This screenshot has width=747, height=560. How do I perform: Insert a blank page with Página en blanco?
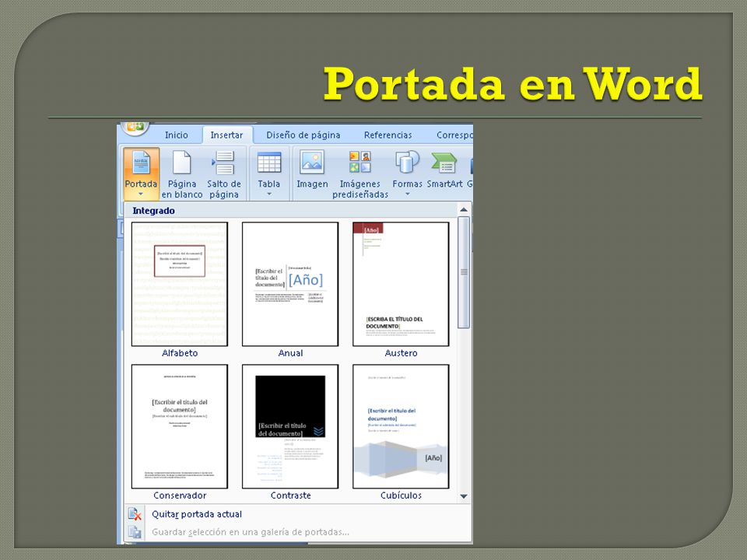[x=181, y=174]
